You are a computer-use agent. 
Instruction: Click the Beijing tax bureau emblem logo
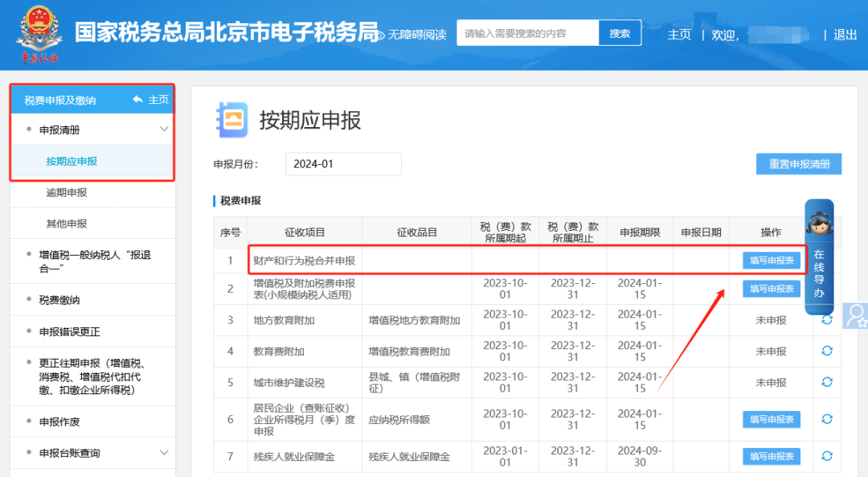(39, 32)
